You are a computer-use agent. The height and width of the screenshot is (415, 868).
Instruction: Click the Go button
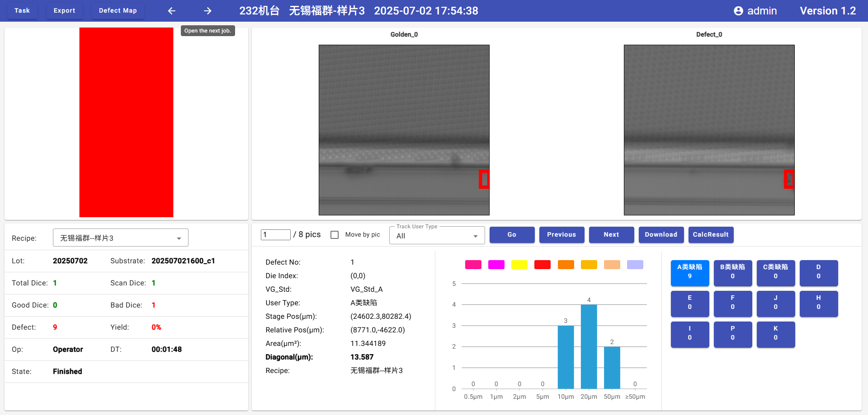tap(512, 235)
